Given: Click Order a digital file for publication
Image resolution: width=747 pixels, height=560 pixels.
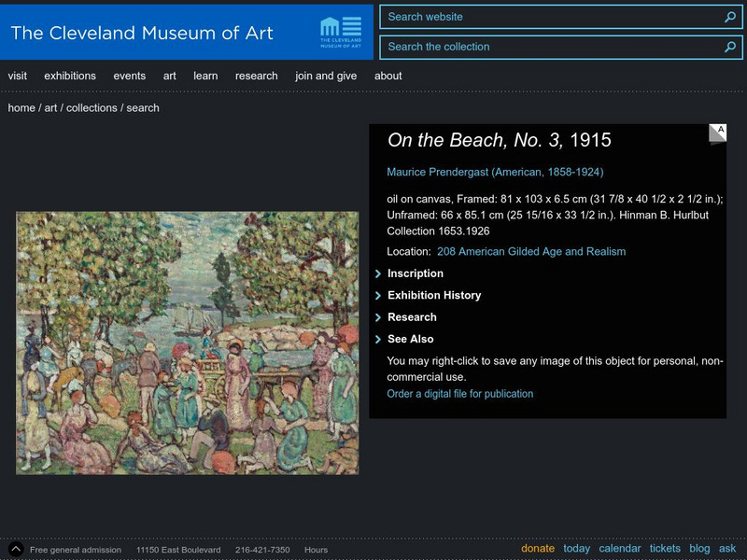Looking at the screenshot, I should pyautogui.click(x=460, y=394).
